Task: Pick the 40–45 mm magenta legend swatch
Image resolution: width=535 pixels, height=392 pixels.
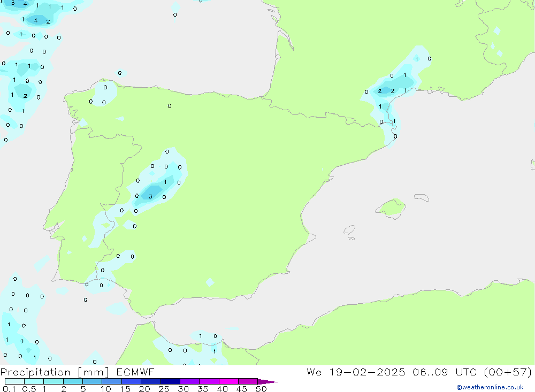Action: [228, 381]
